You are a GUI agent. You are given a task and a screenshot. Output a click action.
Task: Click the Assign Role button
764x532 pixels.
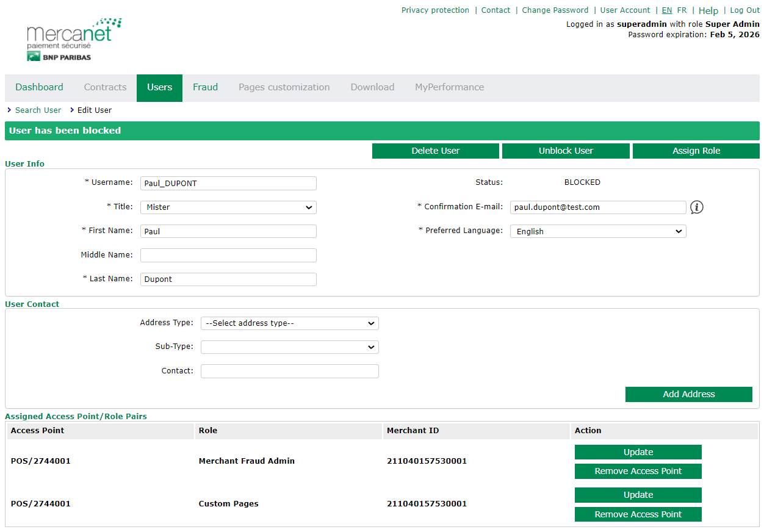coord(696,151)
